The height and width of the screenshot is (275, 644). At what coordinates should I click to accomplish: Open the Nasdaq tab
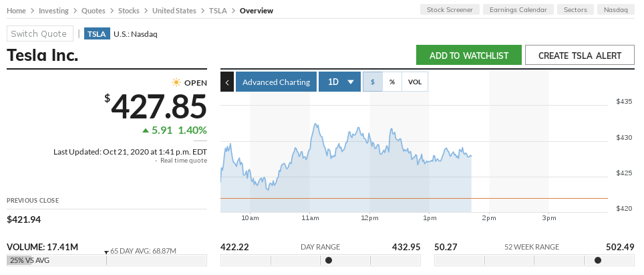pyautogui.click(x=616, y=10)
